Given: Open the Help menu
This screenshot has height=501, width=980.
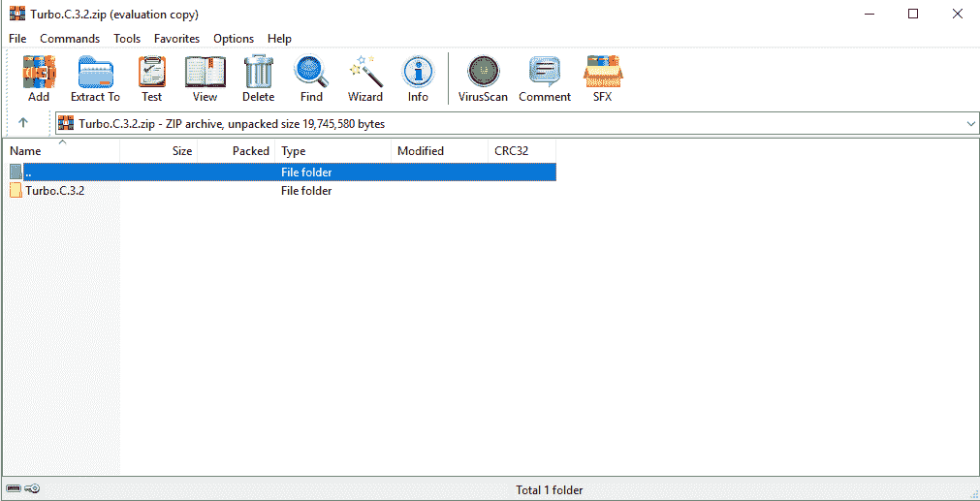Looking at the screenshot, I should coord(279,39).
